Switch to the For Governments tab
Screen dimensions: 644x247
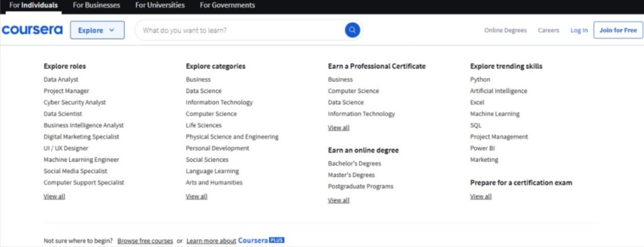point(227,5)
